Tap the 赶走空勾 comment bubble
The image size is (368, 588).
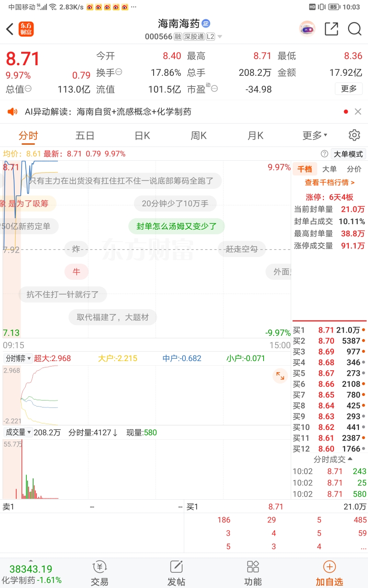pos(241,249)
